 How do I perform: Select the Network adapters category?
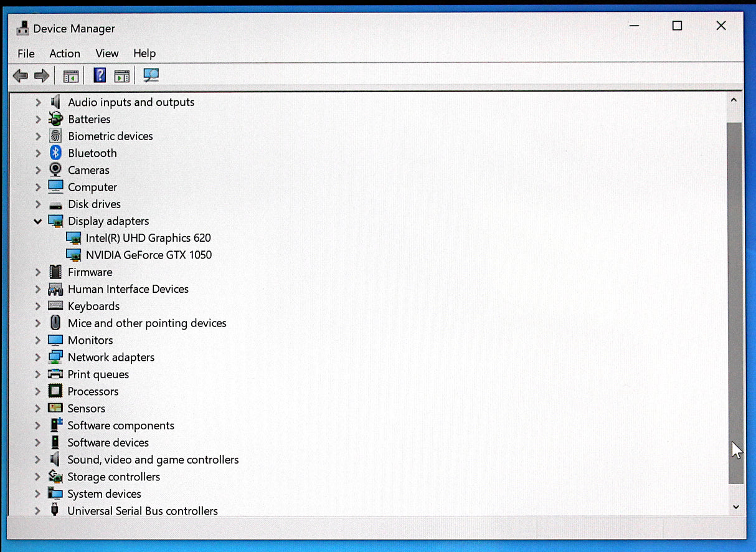(x=111, y=357)
